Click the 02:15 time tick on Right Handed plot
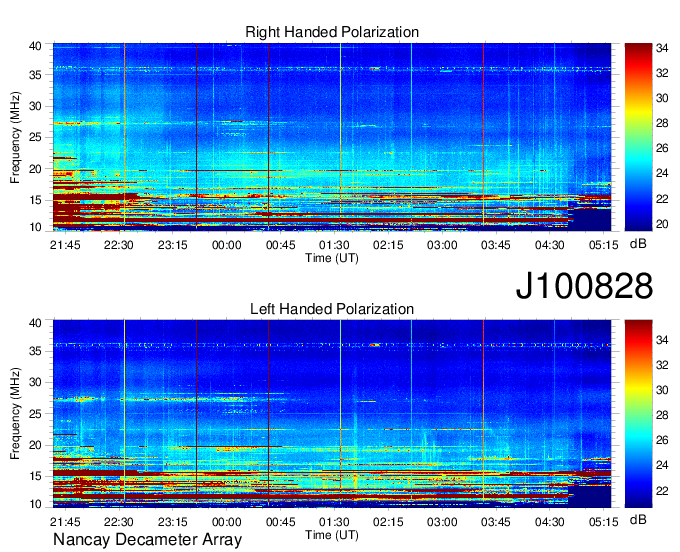The width and height of the screenshot is (680, 552). pos(388,245)
